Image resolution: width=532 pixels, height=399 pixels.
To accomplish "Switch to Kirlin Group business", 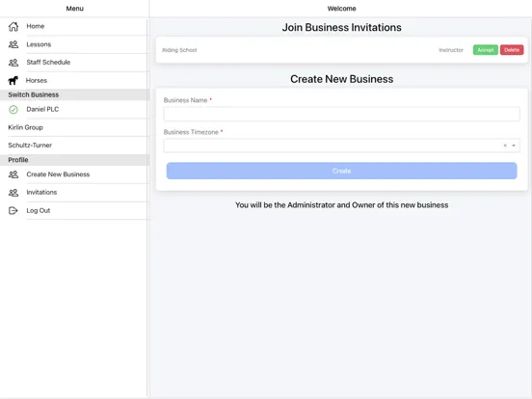I will 74,127.
